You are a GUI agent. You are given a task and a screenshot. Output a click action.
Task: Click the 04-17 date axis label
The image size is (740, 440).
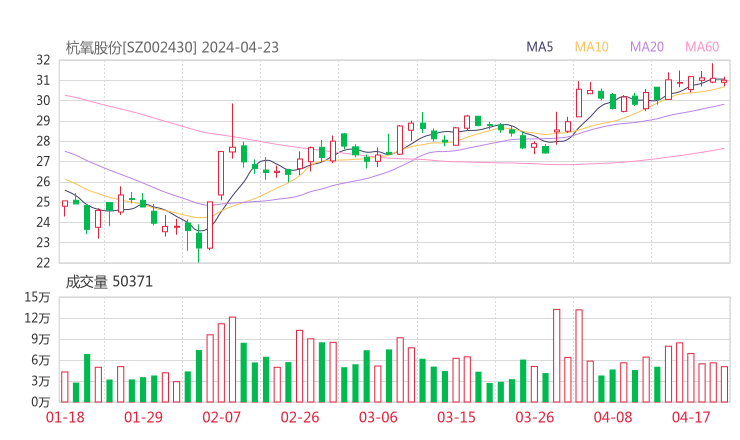click(x=691, y=417)
